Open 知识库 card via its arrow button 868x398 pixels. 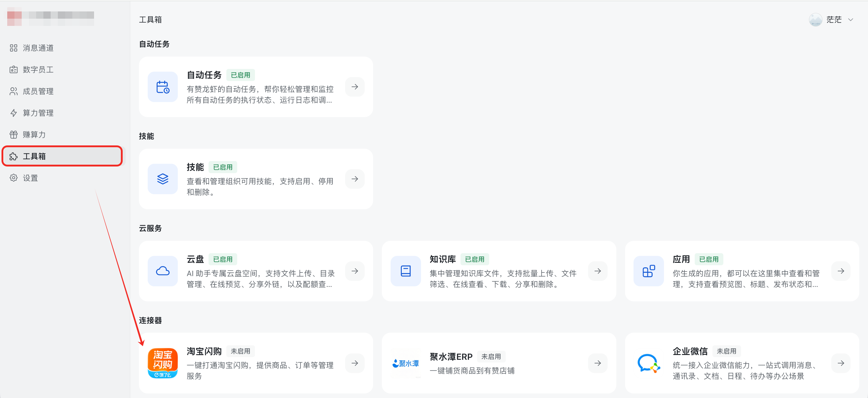pyautogui.click(x=597, y=271)
